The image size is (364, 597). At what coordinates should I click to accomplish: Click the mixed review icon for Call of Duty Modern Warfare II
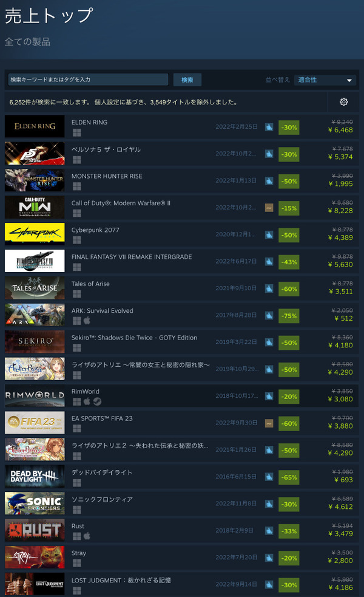pos(269,208)
